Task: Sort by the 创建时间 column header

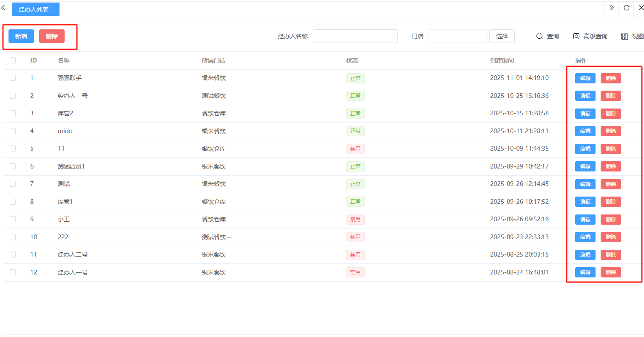Action: pos(502,60)
